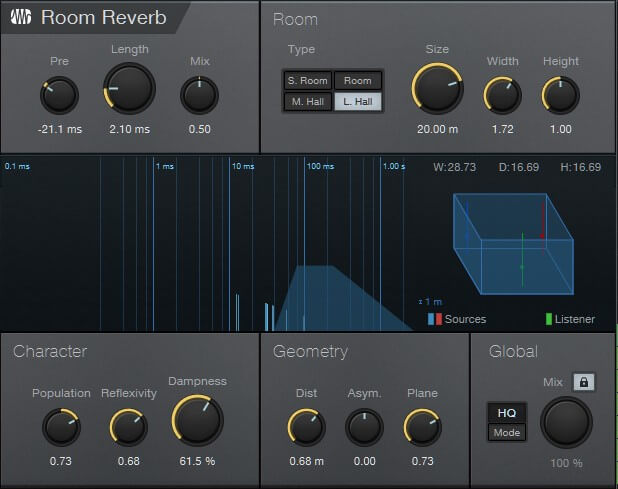The height and width of the screenshot is (489, 618).
Task: Click the 1 m scale indicator
Action: pos(430,302)
